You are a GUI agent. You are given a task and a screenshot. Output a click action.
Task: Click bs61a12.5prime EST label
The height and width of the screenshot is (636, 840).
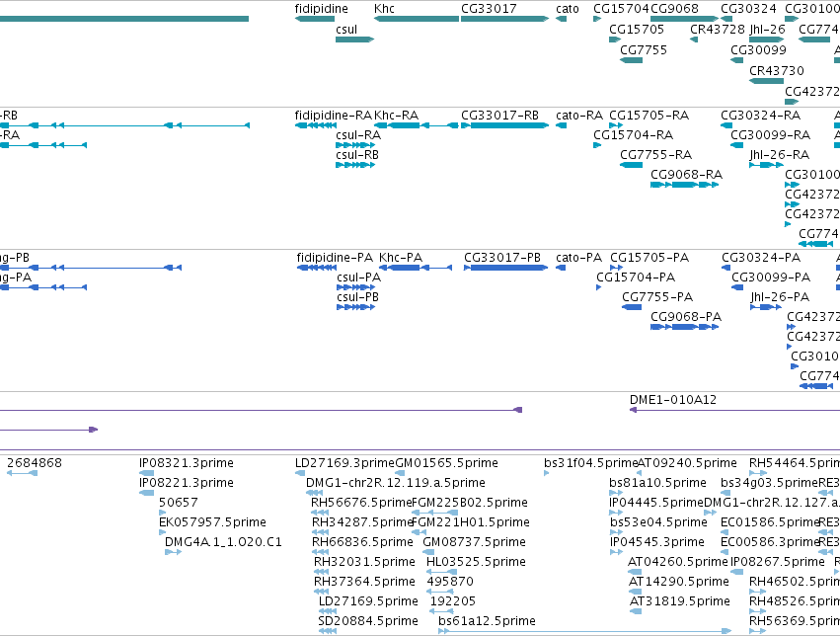[487, 621]
